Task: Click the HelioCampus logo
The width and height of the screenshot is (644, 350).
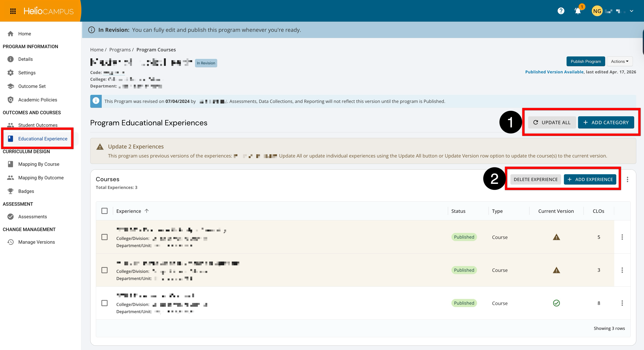Action: [x=48, y=11]
